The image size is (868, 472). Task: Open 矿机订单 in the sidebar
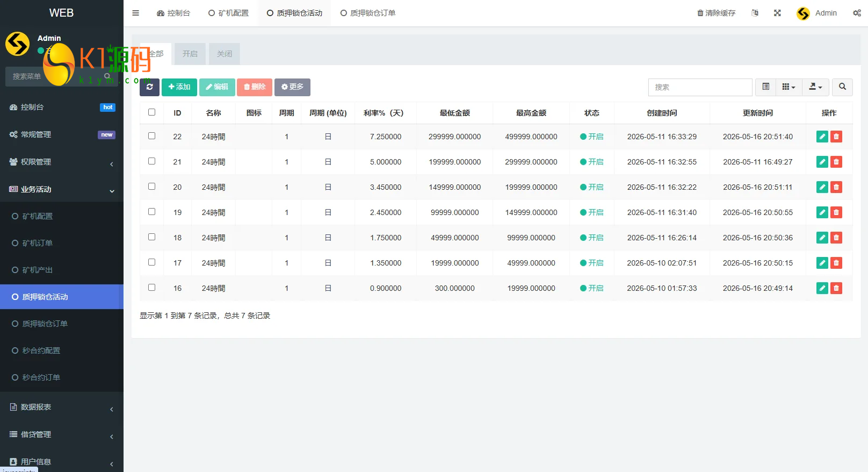pyautogui.click(x=62, y=243)
